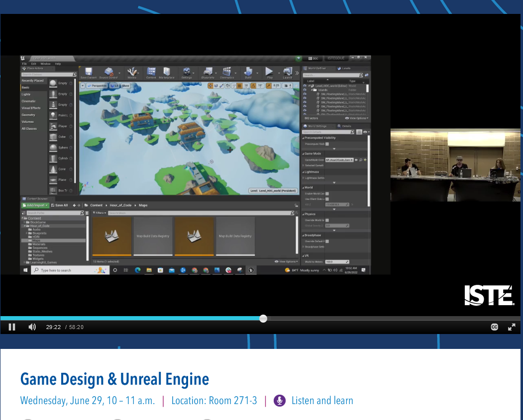Open File menu
The image size is (523, 420).
[x=24, y=64]
